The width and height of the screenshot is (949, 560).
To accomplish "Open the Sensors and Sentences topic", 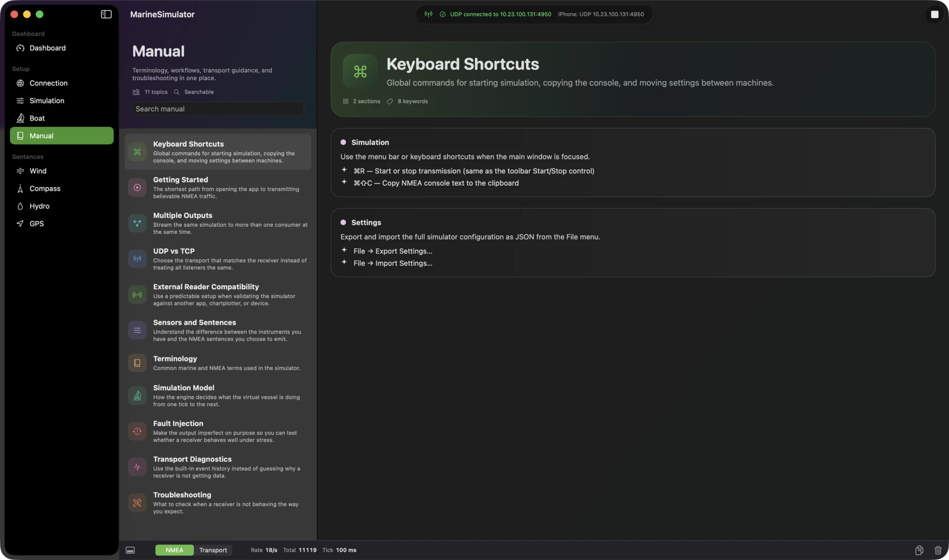I will point(218,330).
